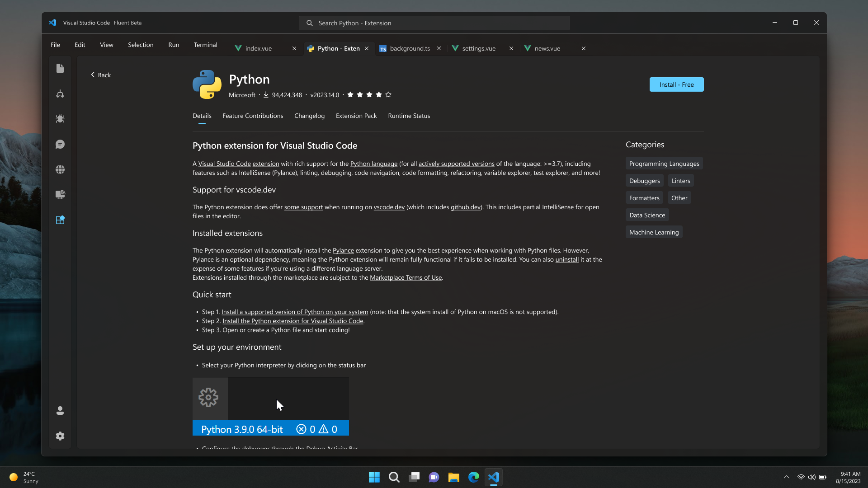
Task: Open the vscode.dev link
Action: click(389, 207)
